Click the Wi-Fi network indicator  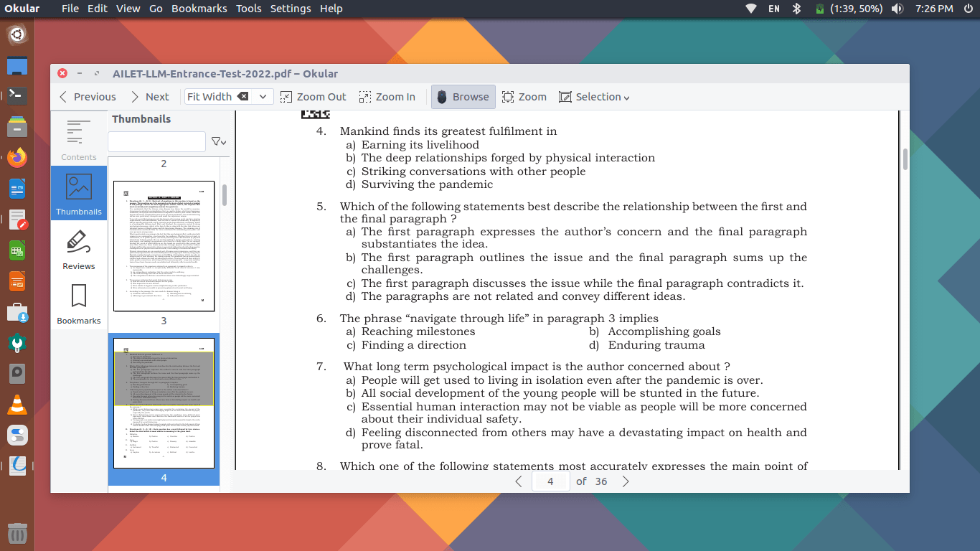tap(751, 9)
